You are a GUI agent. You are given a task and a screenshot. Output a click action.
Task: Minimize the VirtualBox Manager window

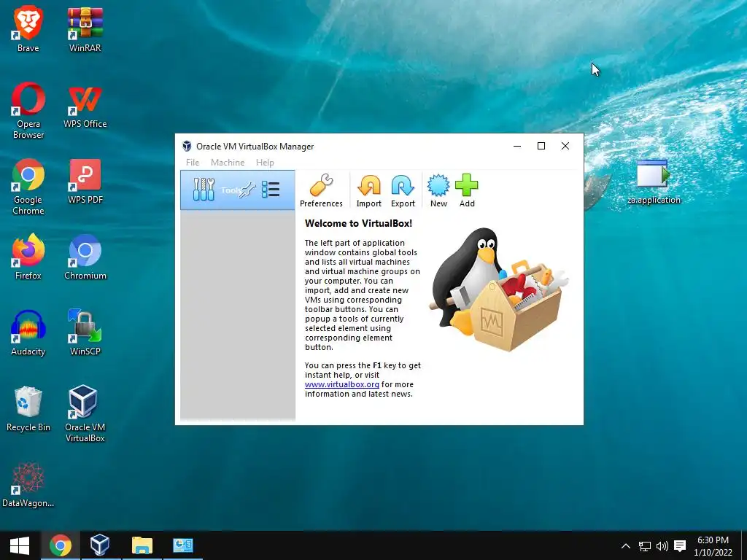click(x=517, y=146)
